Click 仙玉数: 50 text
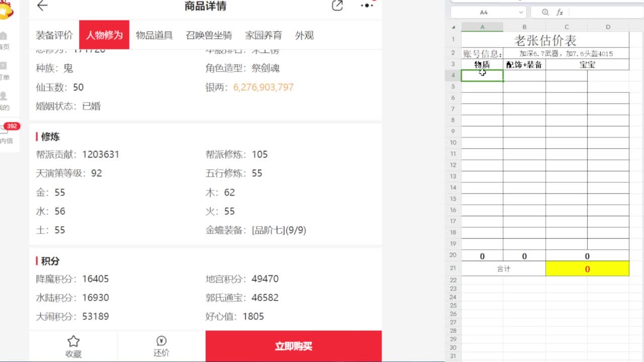The image size is (644, 362). coord(60,87)
